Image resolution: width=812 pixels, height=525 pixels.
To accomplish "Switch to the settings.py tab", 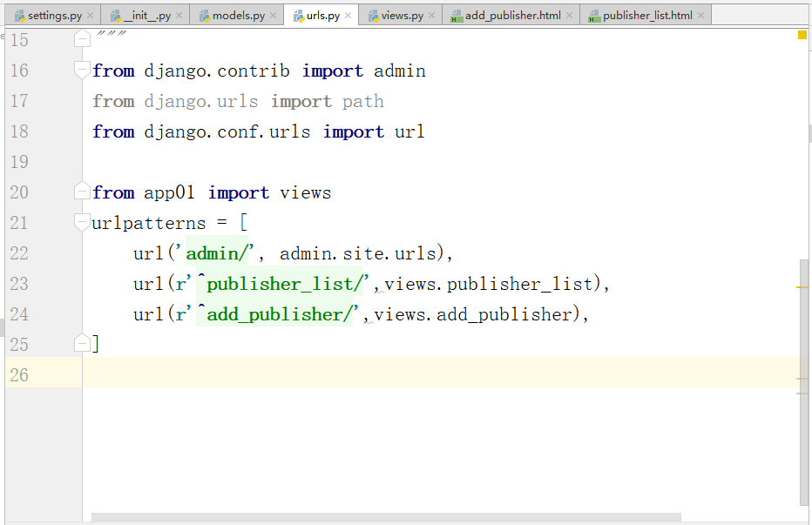I will click(x=54, y=16).
